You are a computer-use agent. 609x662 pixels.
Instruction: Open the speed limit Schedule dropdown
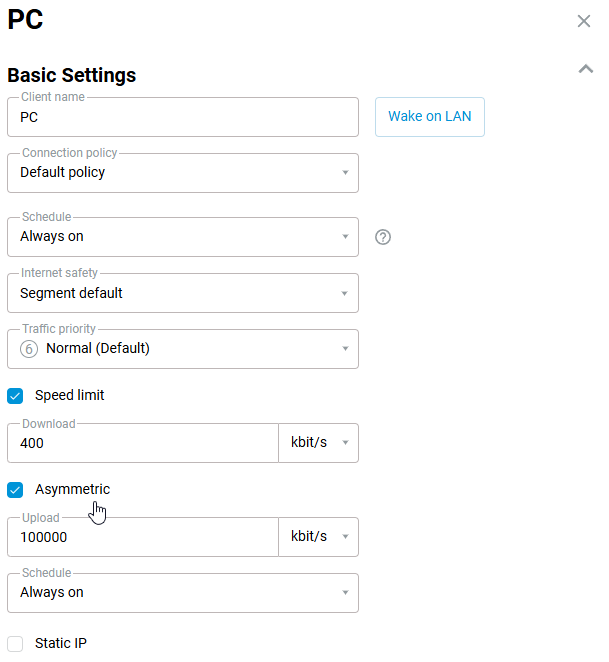coord(182,593)
